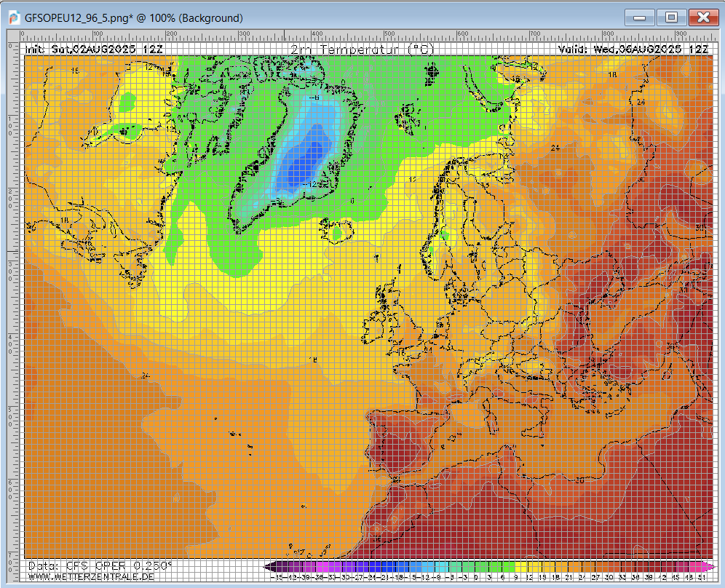Click the 'Init: Sat,02AUG2025 12Z' label
Screen dimensions: 725x588
[94, 49]
